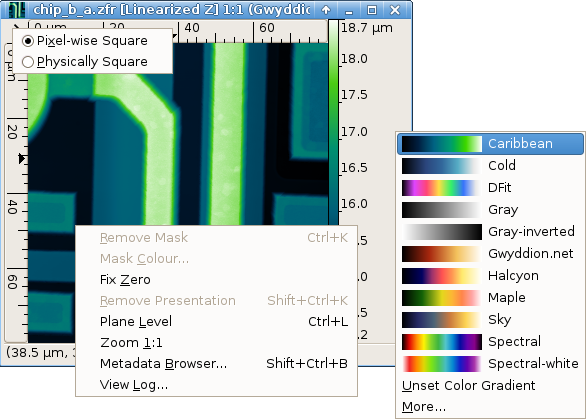
Task: Pick the DFit gradient preview
Action: (442, 188)
